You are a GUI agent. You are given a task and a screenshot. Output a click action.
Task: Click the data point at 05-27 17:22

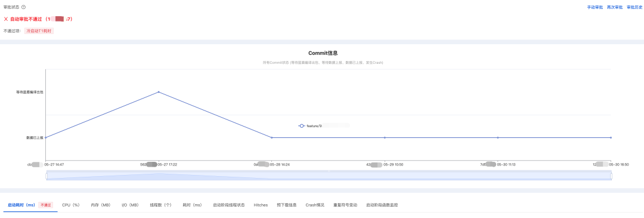click(x=159, y=92)
